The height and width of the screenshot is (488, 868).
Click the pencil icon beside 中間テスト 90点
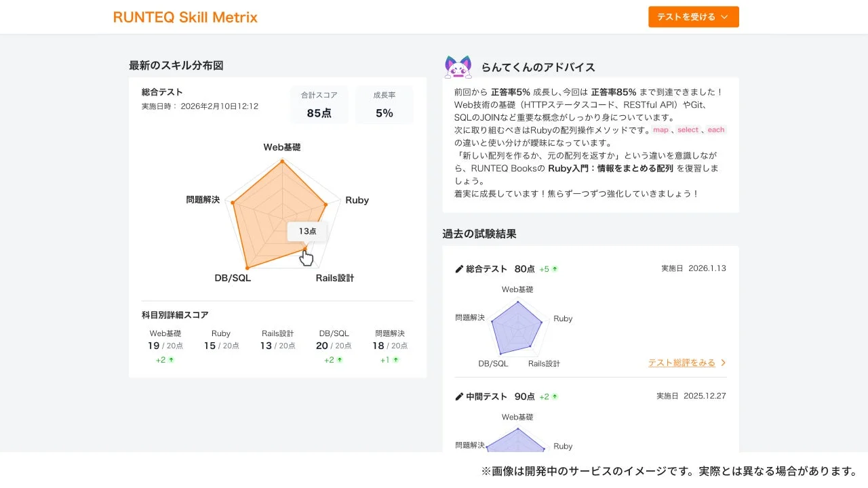[x=459, y=396]
